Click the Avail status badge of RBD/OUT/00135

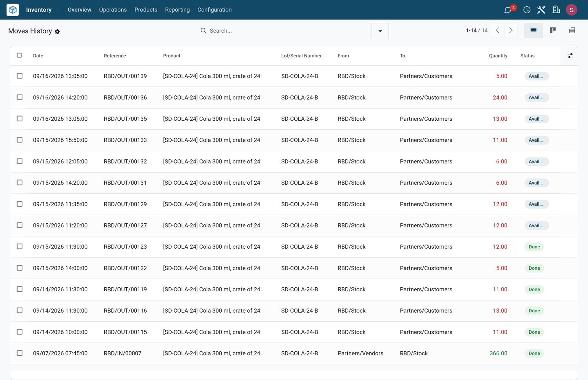[537, 119]
